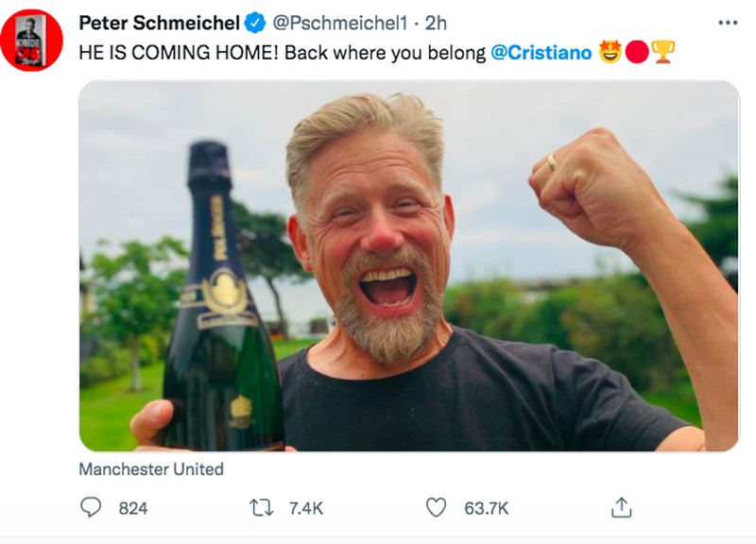Open Peter Schmeichel's profile avatar
Screen dimensions: 756x544
(x=31, y=40)
